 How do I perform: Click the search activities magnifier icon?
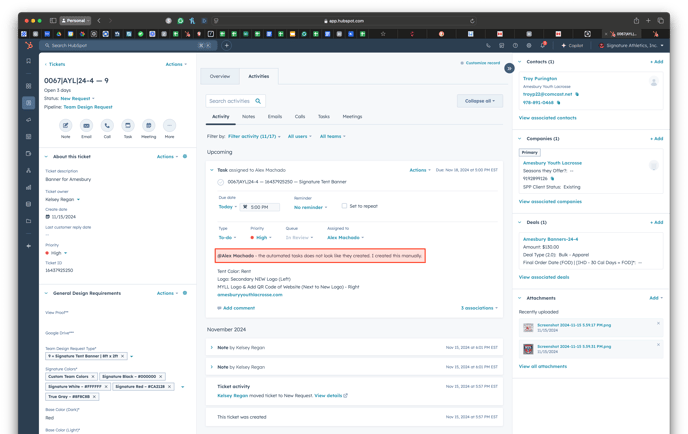pos(258,101)
